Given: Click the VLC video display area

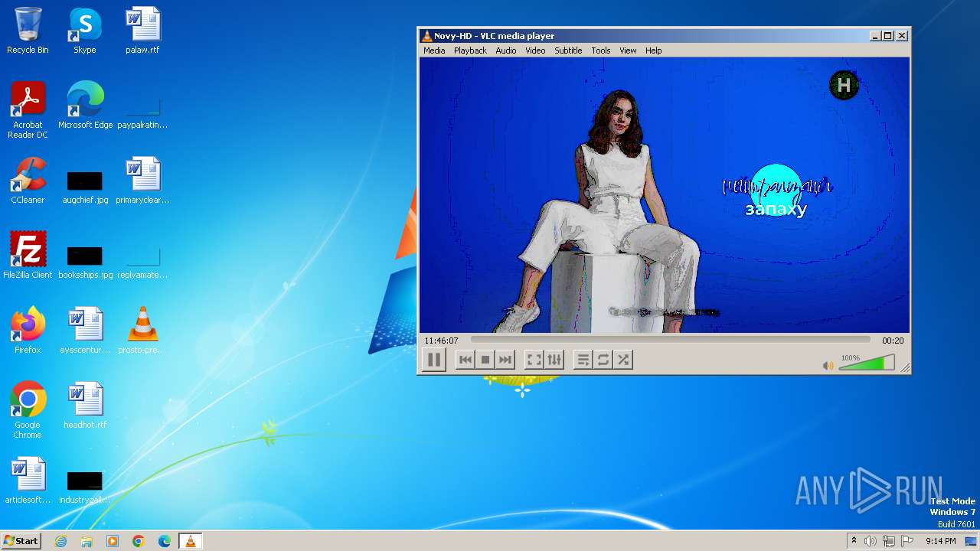Looking at the screenshot, I should pyautogui.click(x=665, y=195).
